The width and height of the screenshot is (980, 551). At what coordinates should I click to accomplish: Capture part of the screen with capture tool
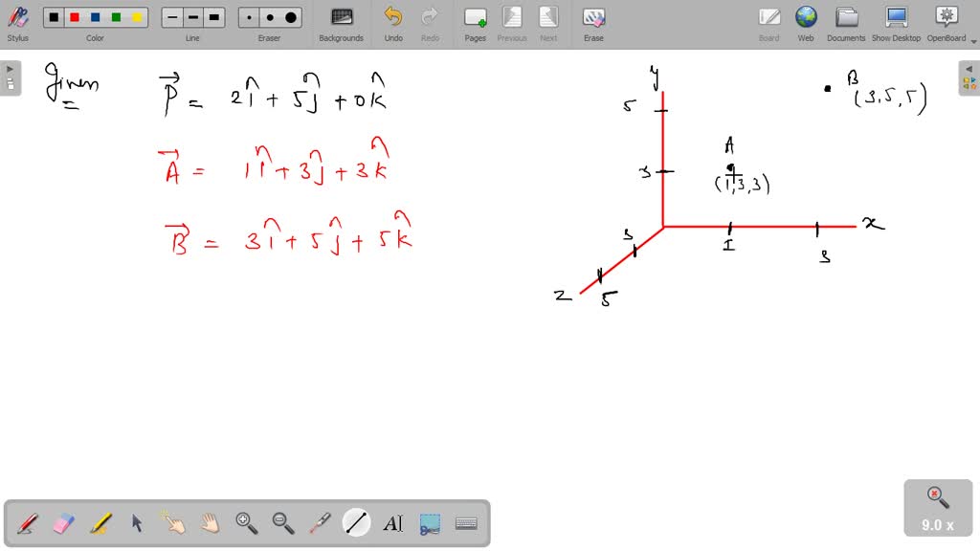click(429, 522)
